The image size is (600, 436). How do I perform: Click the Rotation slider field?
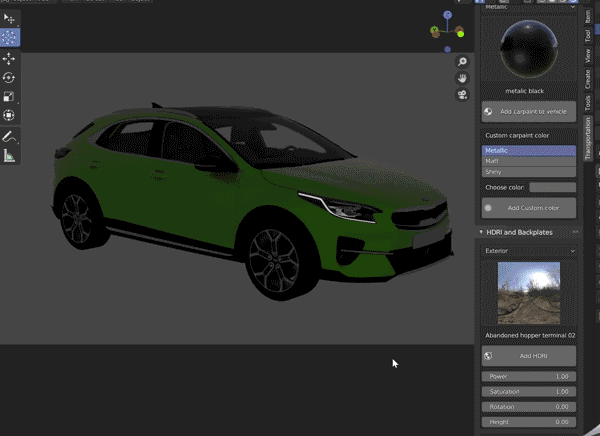[x=529, y=407]
